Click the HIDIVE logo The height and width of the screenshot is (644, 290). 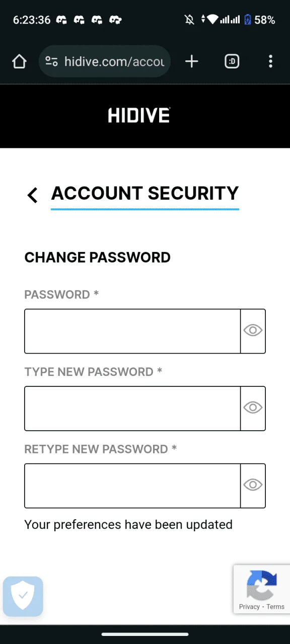[x=139, y=115]
